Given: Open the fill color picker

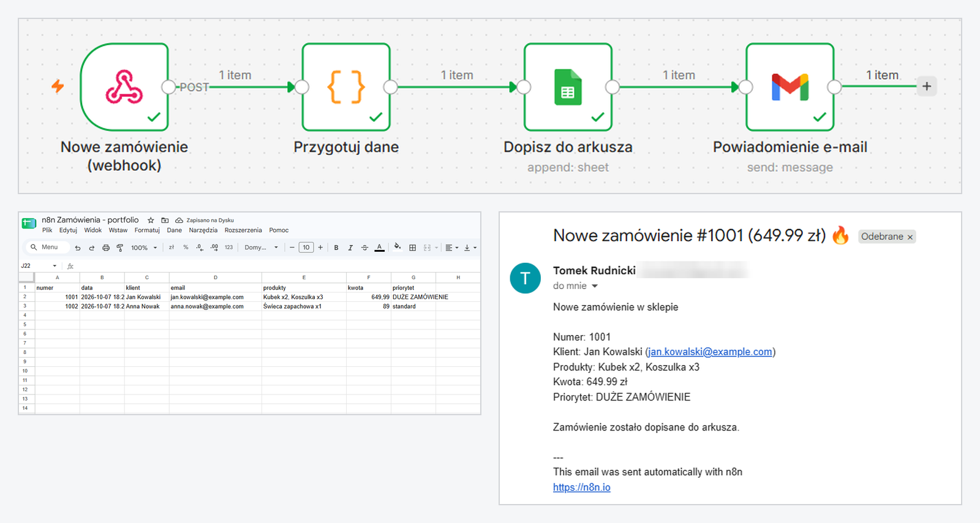Looking at the screenshot, I should coord(398,247).
